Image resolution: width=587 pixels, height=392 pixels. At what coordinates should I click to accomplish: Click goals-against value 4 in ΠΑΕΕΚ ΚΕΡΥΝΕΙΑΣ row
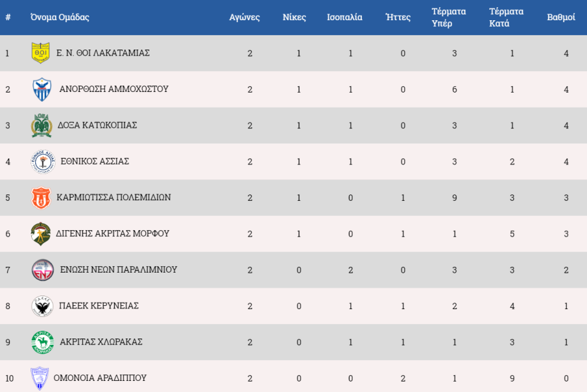point(512,307)
